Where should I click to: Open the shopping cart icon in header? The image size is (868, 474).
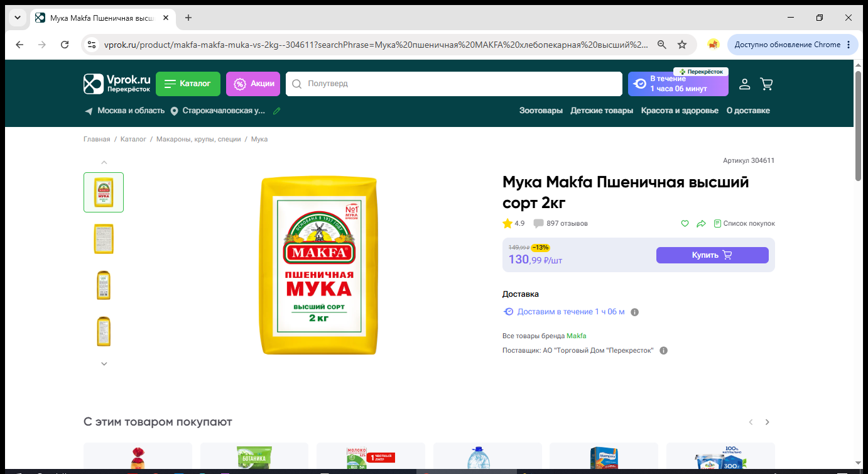766,84
